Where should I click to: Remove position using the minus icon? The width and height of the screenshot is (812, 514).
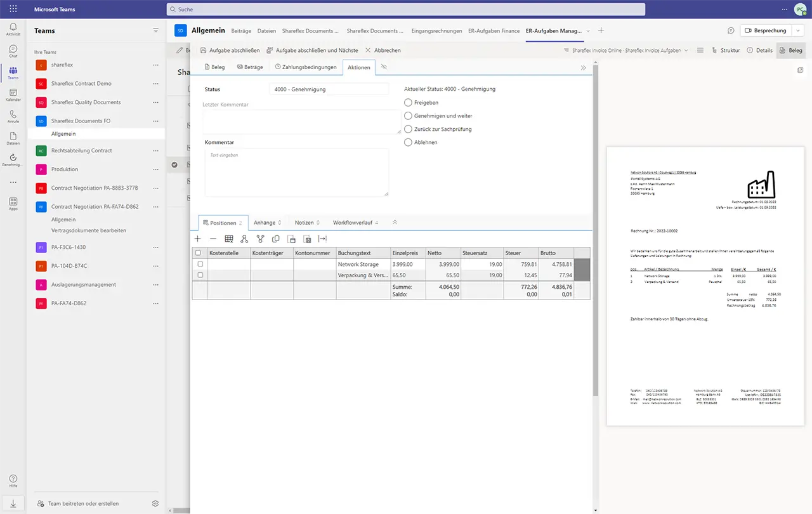(x=213, y=239)
